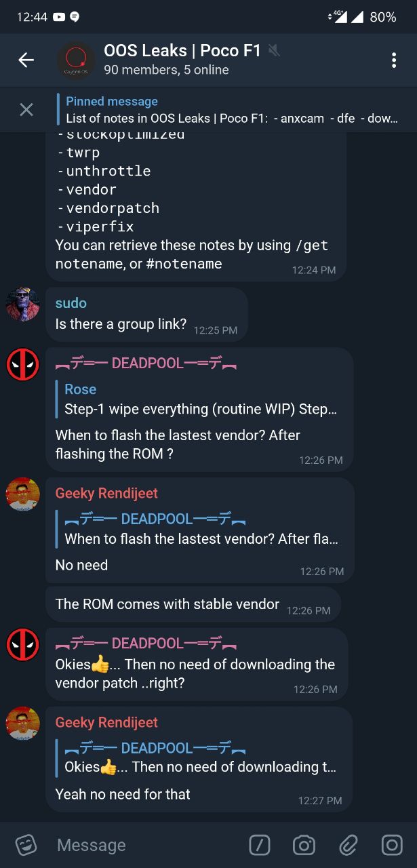Tap the round video message icon
417x868 pixels.
(392, 845)
